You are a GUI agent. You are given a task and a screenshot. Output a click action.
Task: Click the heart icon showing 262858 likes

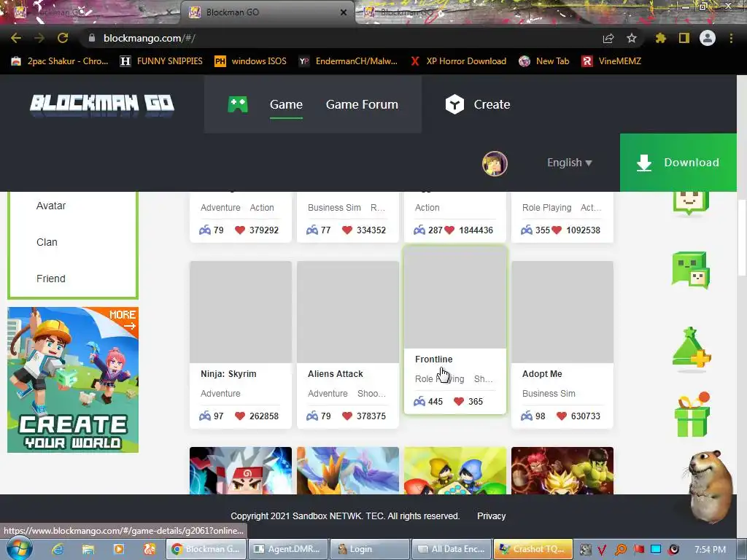[x=239, y=416]
